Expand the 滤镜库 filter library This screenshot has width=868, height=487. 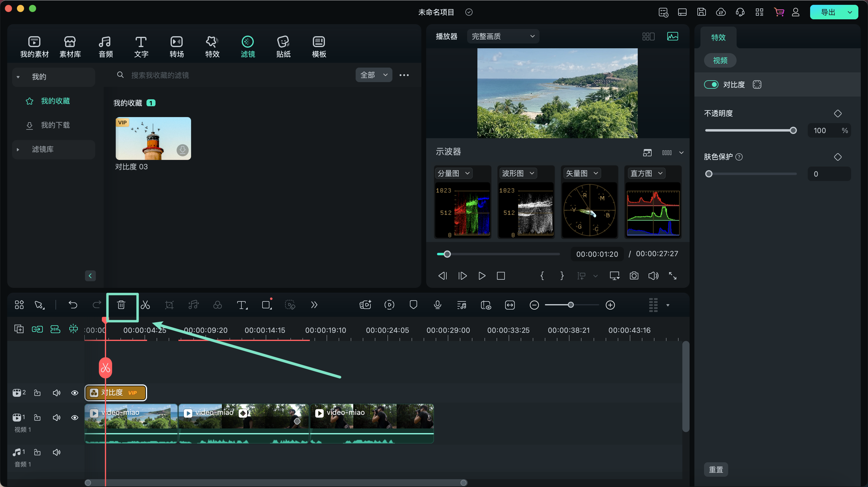[18, 149]
